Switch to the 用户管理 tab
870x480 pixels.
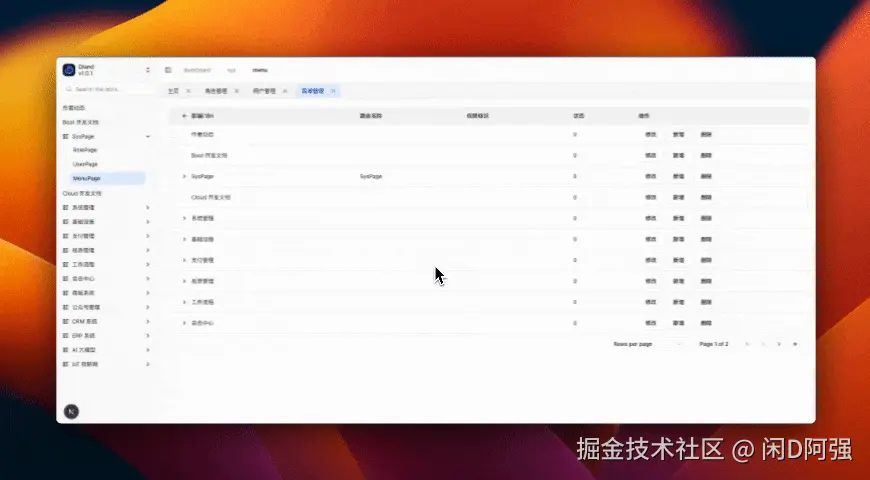[264, 91]
